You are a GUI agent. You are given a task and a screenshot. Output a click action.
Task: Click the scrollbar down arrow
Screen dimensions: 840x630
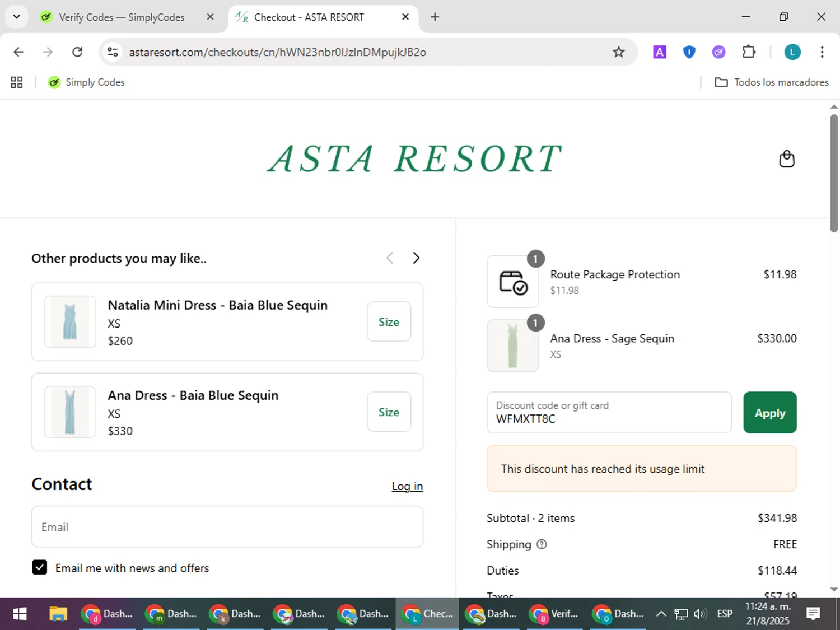834,589
